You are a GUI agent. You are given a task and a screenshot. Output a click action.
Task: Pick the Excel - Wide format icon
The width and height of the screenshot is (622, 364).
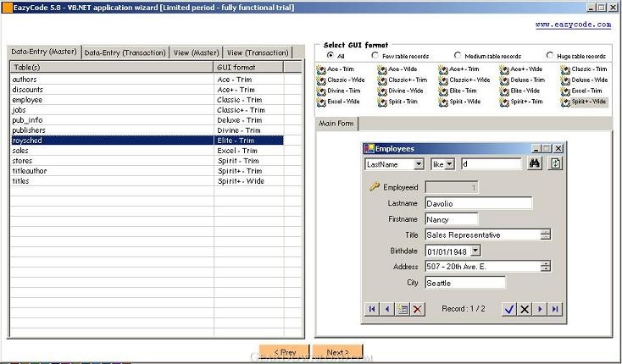(321, 102)
